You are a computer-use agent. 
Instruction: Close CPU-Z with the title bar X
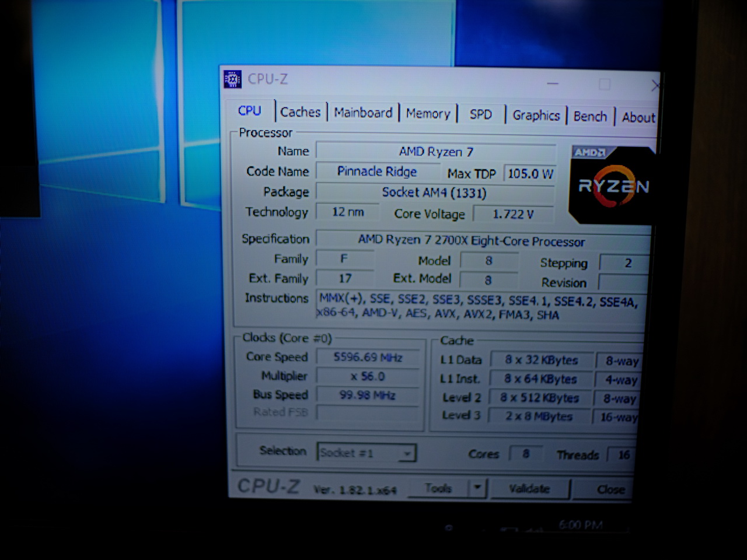(x=655, y=86)
